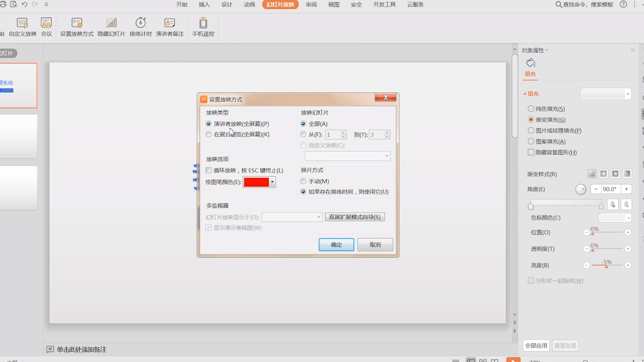
Task: Open the 绘图笔颜色 color dropdown
Action: [272, 182]
